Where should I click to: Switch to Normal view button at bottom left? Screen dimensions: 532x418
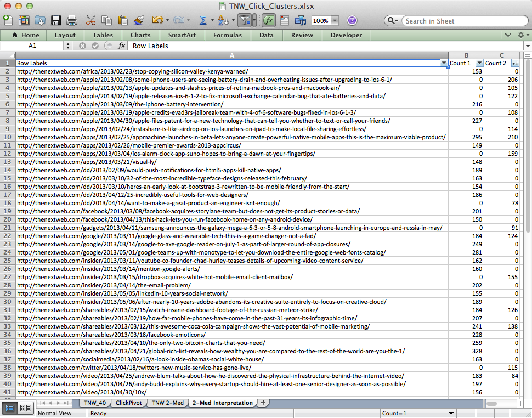coord(10,408)
